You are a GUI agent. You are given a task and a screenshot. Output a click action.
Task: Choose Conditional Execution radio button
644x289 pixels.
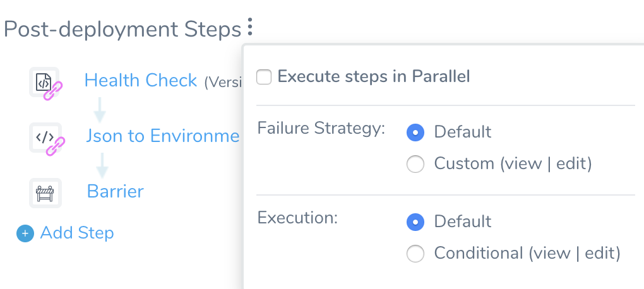415,254
